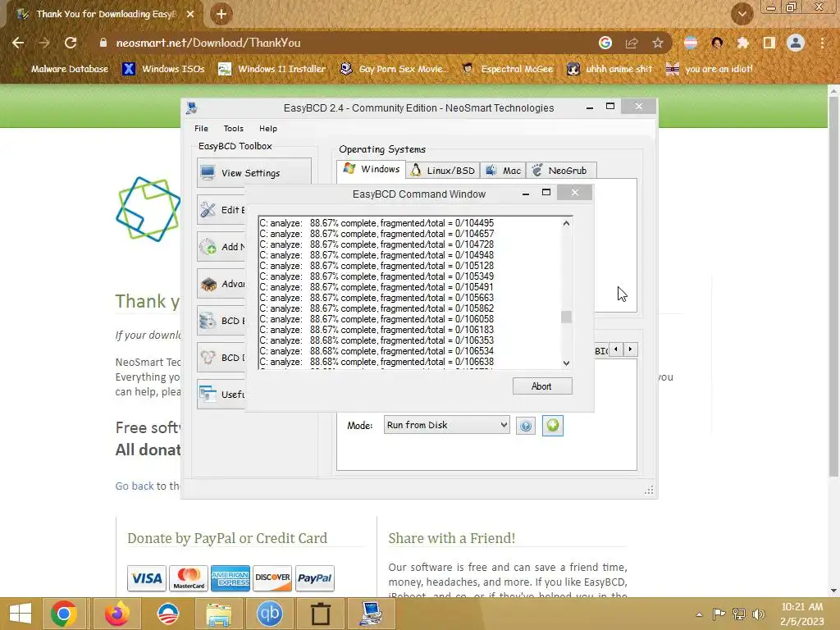Click the Advanced Settings chip icon
840x630 pixels.
208,283
